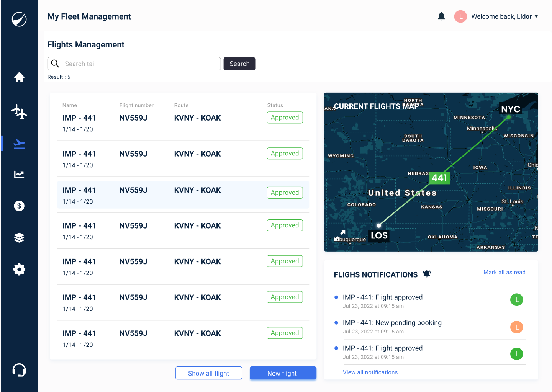The width and height of the screenshot is (552, 392).
Task: Click the company logo in the sidebar
Action: (19, 19)
